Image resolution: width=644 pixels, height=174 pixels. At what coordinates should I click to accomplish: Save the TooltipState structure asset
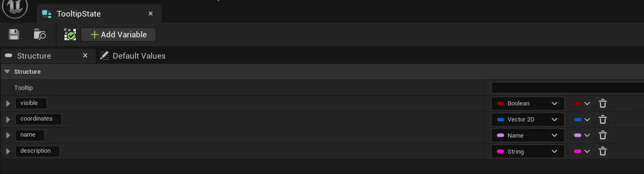point(14,35)
